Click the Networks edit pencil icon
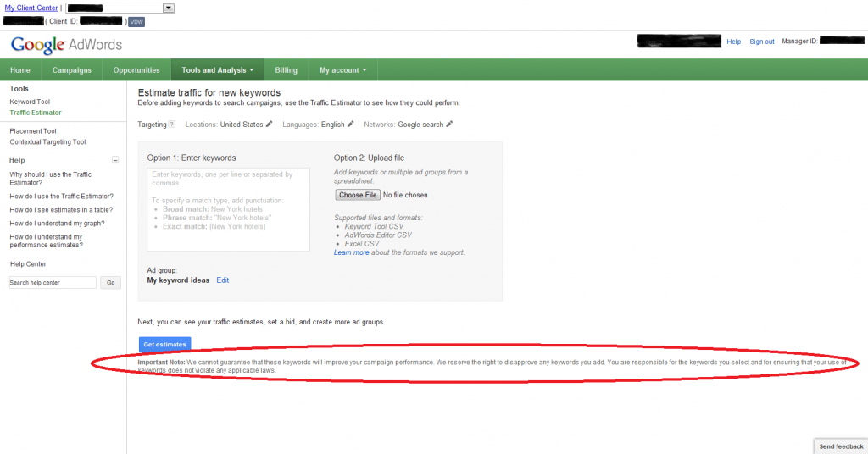The image size is (868, 454). tap(449, 124)
